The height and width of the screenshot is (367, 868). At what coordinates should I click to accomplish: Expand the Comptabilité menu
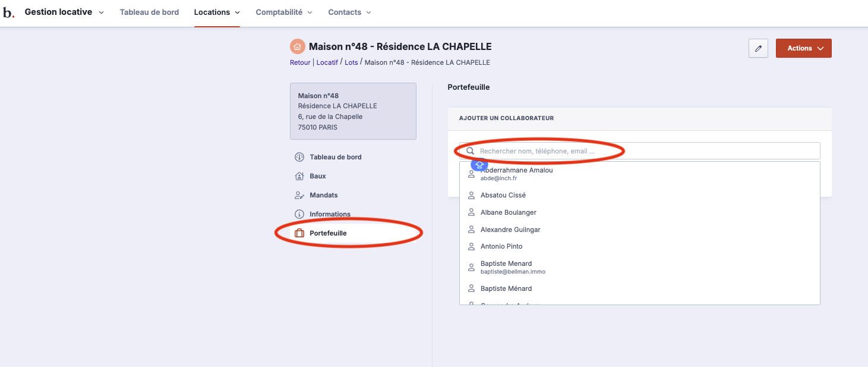(283, 12)
